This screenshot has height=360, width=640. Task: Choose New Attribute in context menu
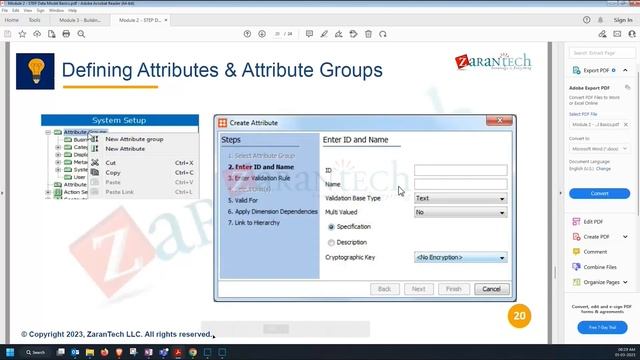coord(125,149)
